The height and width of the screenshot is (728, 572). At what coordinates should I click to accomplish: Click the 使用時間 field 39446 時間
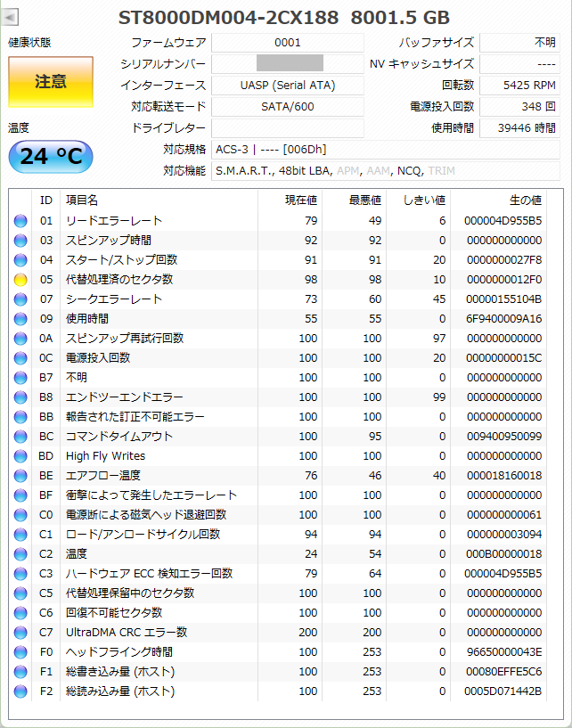click(519, 128)
